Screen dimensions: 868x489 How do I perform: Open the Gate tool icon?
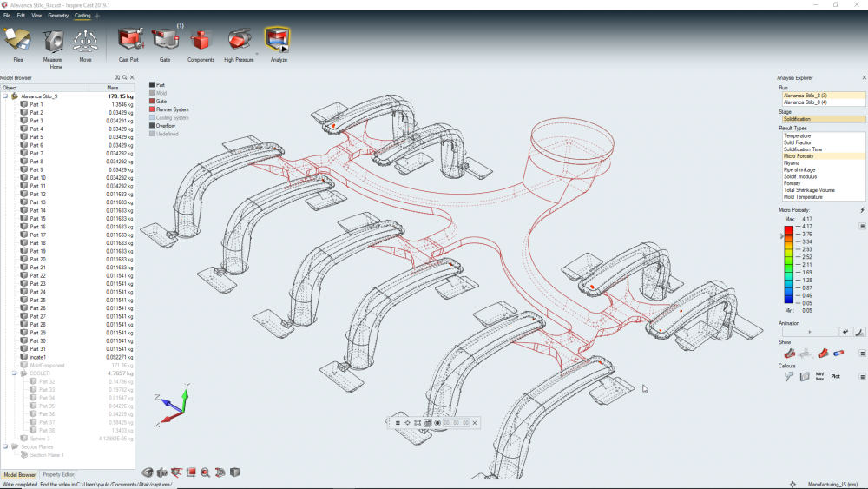(165, 41)
